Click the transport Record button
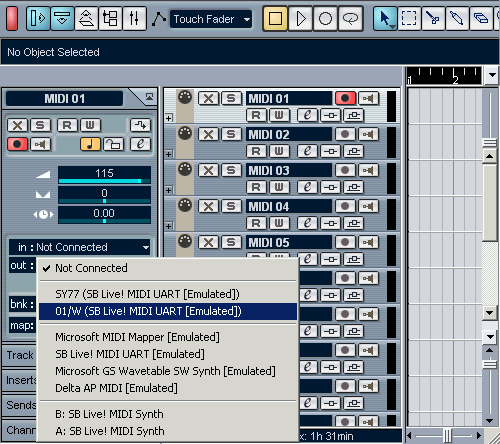500x444 pixels. tap(325, 19)
